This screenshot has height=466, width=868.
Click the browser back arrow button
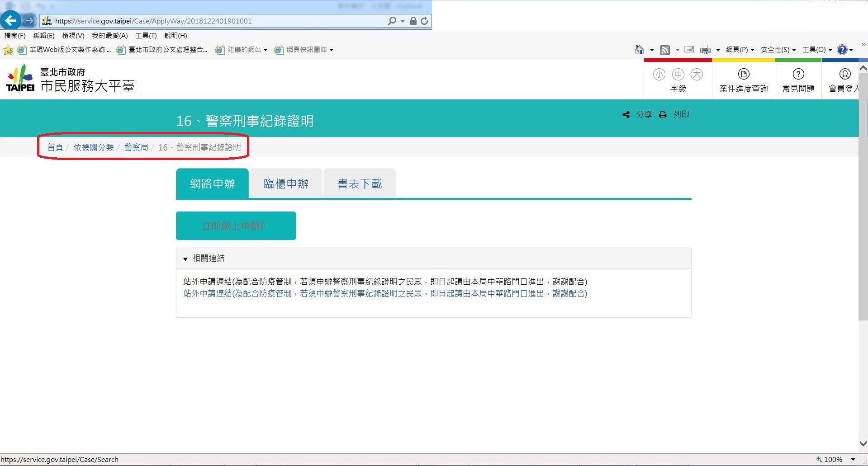[10, 20]
